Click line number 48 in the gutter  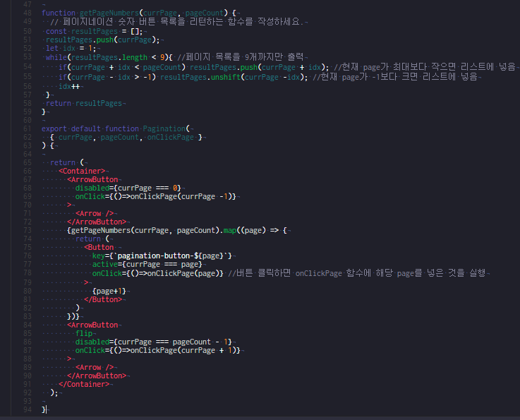coord(28,13)
